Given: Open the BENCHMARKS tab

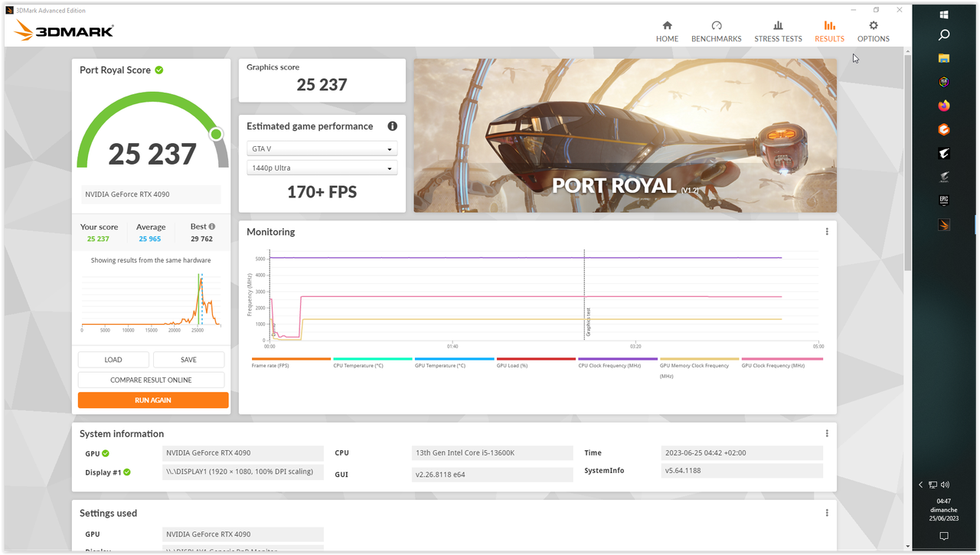Looking at the screenshot, I should 716,31.
